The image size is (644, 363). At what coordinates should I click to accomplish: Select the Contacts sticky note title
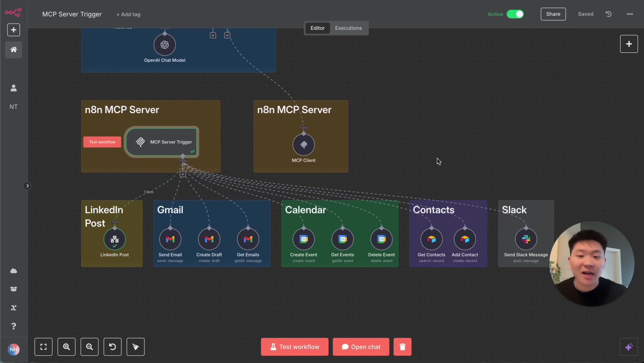coord(434,210)
